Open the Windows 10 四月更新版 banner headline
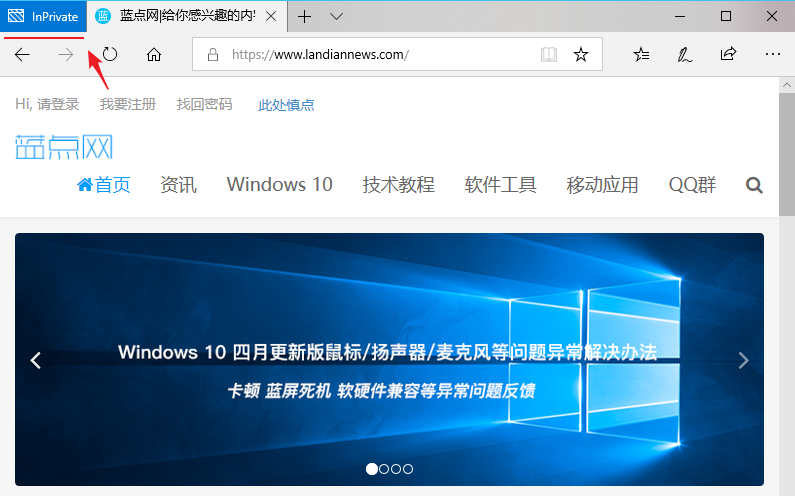Screen dimensions: 795x496 387,352
